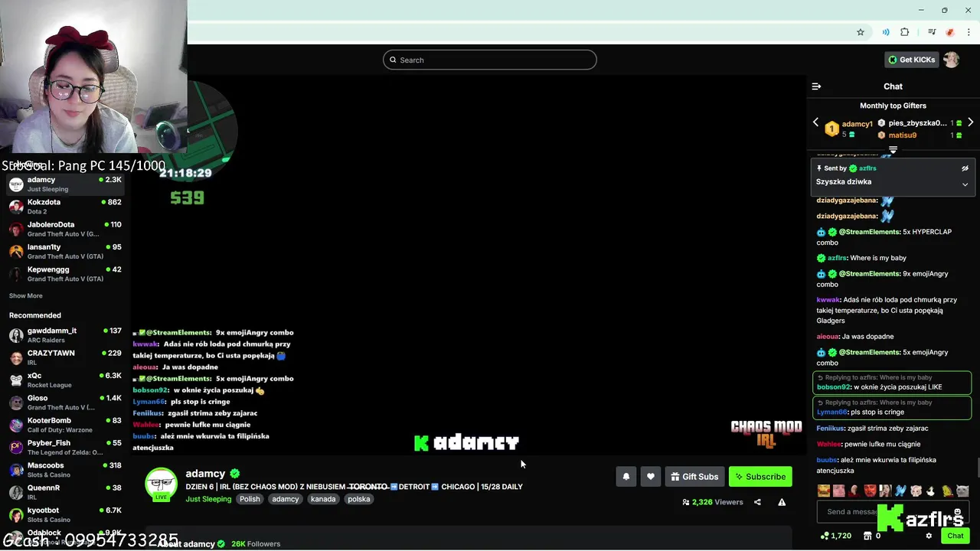The width and height of the screenshot is (980, 551).
Task: Open the Kick shop storefront icon
Action: point(867,536)
